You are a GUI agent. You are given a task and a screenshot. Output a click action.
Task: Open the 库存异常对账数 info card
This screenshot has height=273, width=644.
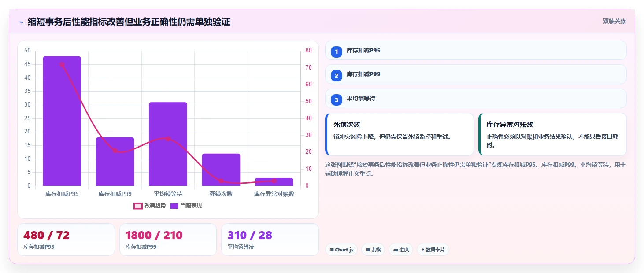[x=552, y=134]
